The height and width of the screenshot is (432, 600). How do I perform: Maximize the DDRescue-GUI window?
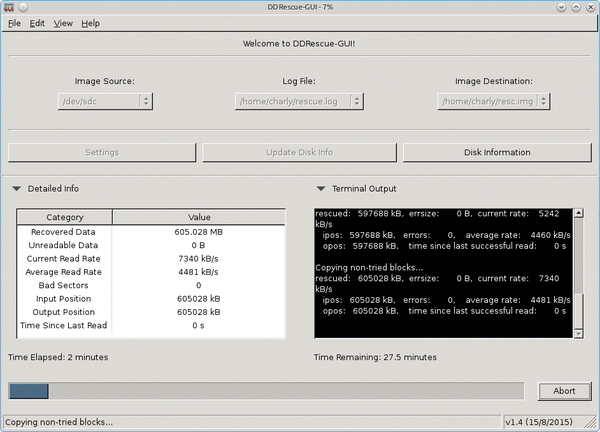pyautogui.click(x=576, y=7)
